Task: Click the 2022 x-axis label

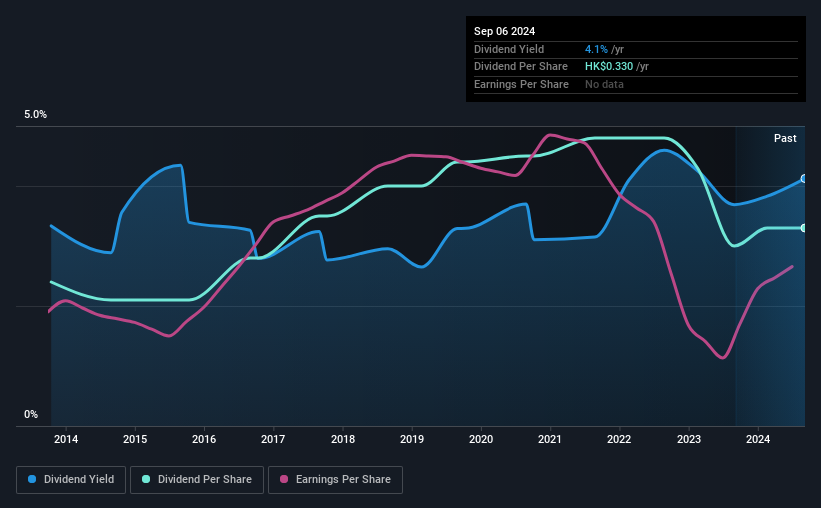Action: pyautogui.click(x=619, y=439)
